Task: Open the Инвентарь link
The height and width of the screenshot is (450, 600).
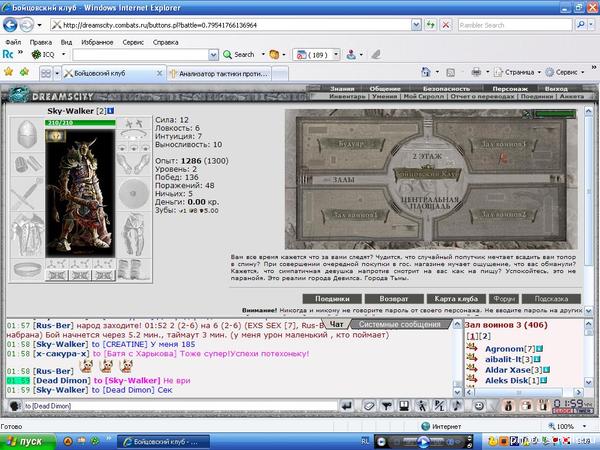Action: click(347, 96)
